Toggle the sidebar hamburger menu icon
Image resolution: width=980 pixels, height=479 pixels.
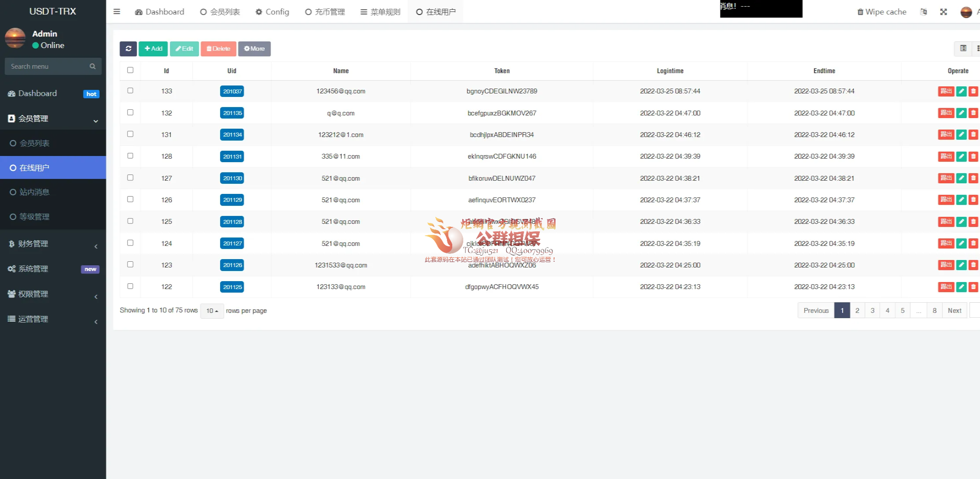pyautogui.click(x=117, y=12)
